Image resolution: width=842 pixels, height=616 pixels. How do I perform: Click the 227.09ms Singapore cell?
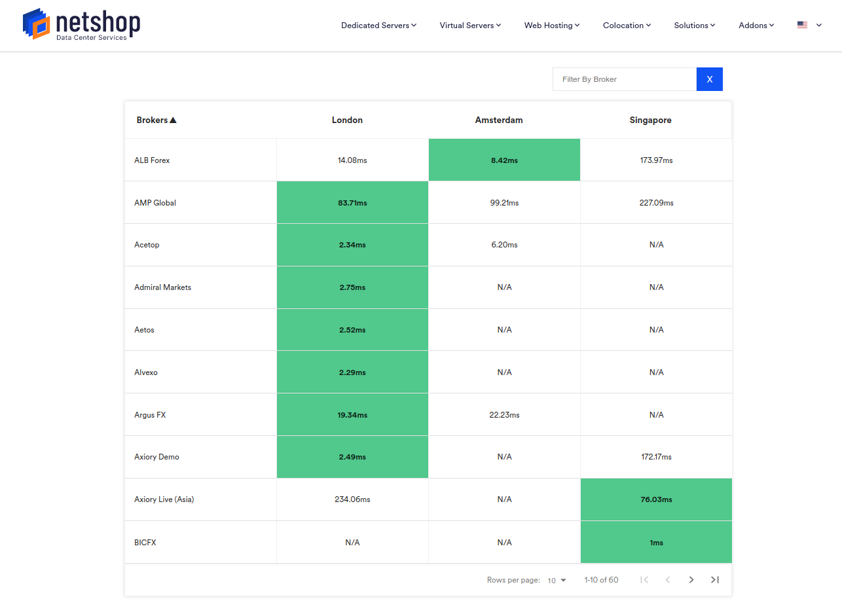click(656, 203)
